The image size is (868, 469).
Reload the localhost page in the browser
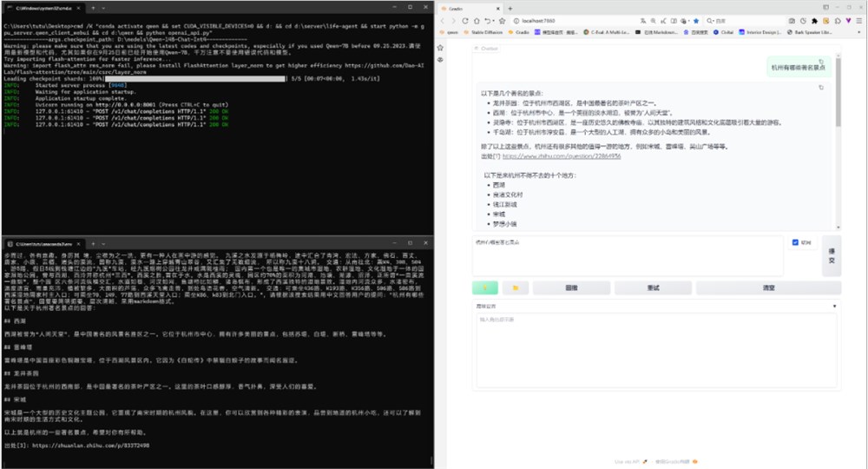pos(465,21)
